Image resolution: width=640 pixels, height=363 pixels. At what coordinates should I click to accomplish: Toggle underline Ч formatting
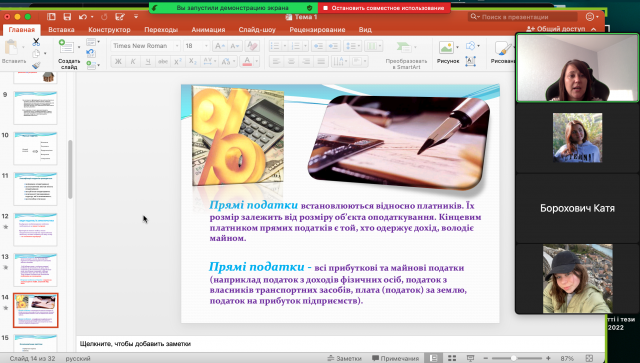tap(148, 62)
